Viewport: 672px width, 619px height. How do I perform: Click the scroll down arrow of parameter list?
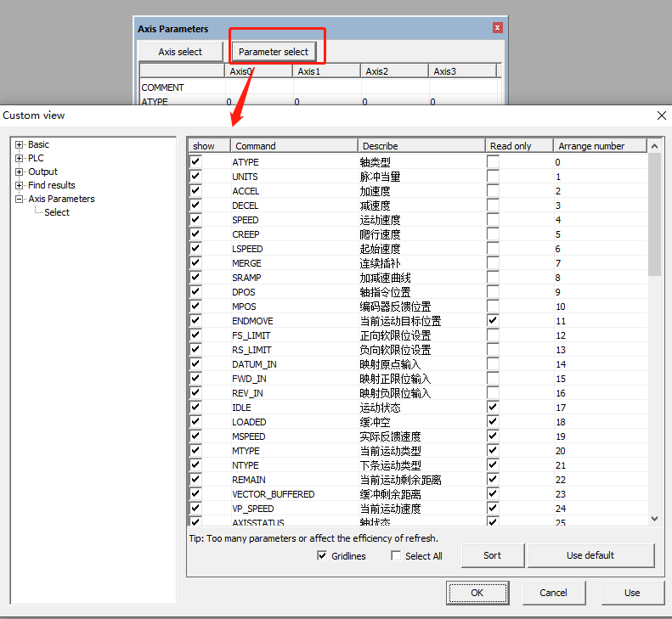(654, 519)
